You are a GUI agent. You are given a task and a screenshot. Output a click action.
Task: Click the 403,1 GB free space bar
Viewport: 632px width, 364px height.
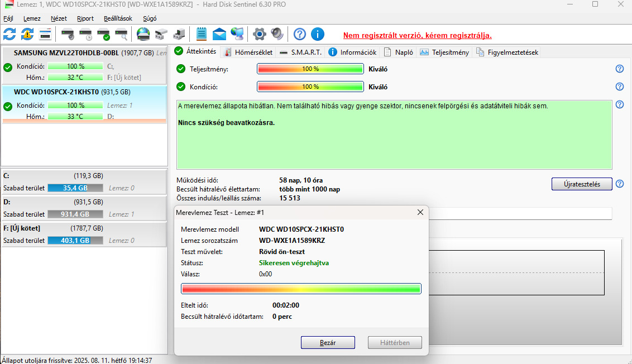pyautogui.click(x=75, y=240)
